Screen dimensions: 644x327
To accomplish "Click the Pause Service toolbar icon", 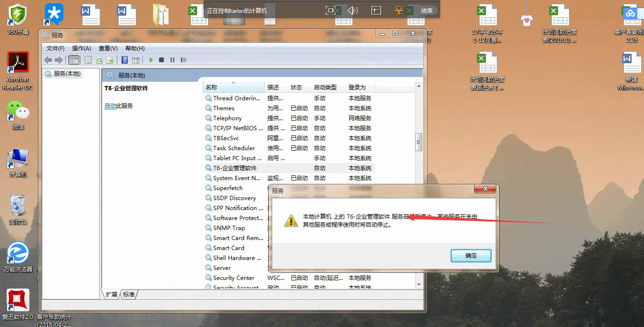I will tap(172, 60).
